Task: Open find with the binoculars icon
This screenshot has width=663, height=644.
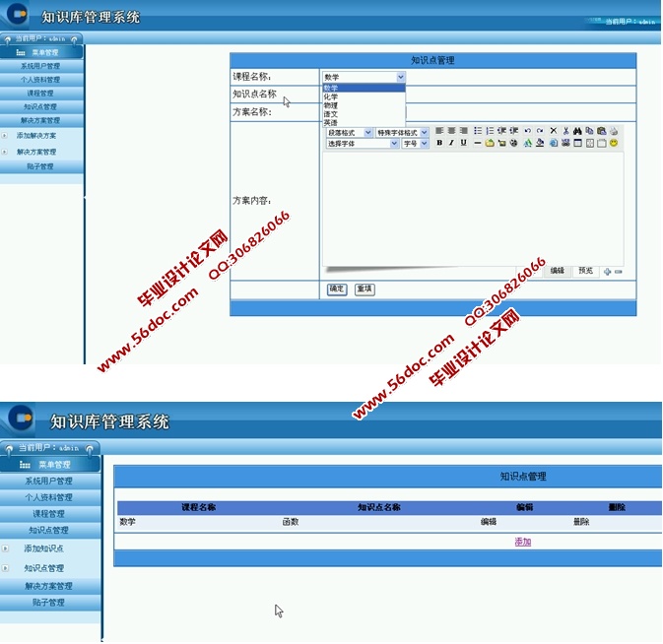Action: tap(577, 131)
